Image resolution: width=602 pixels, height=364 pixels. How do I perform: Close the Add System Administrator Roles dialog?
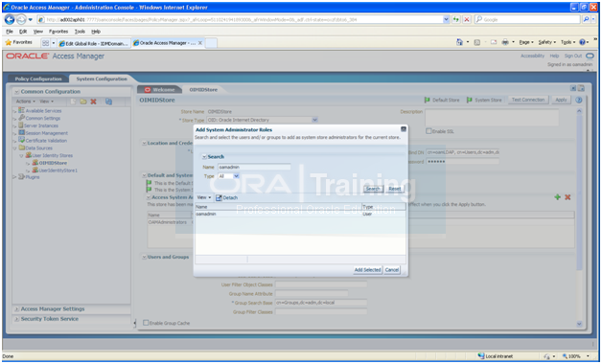404,129
